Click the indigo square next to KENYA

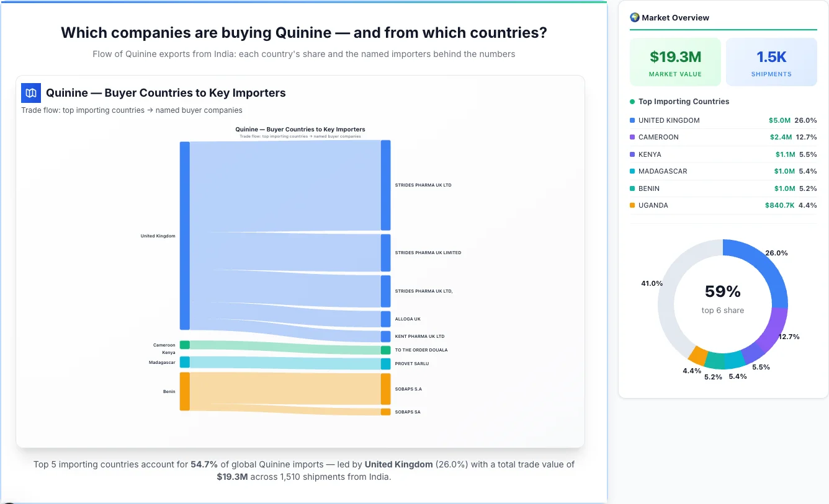[x=632, y=154]
